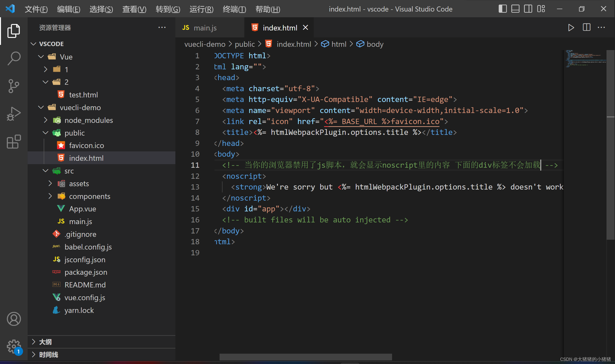Open test.html in the file tree
This screenshot has height=364, width=615.
pyautogui.click(x=102, y=95)
